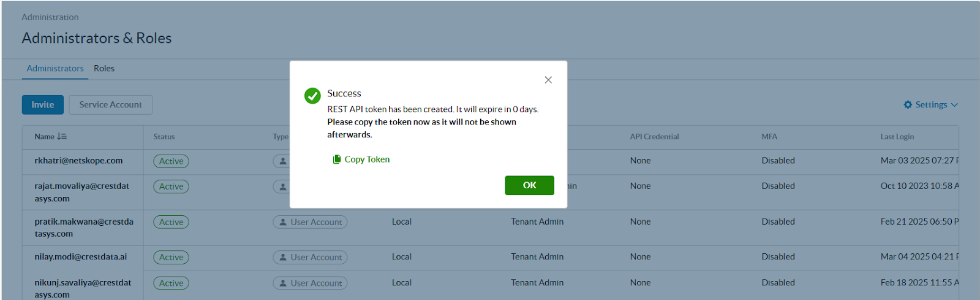Copy the REST API token

point(361,160)
